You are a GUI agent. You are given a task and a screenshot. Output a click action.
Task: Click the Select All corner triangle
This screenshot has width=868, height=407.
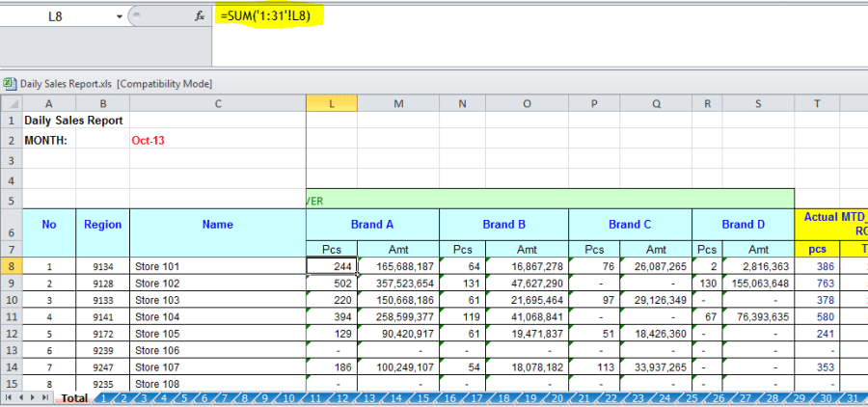point(11,104)
